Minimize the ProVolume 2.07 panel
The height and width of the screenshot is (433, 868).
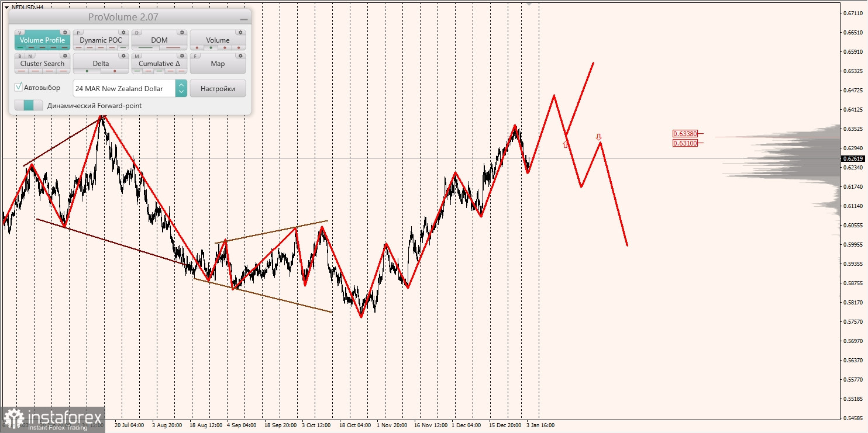point(244,19)
